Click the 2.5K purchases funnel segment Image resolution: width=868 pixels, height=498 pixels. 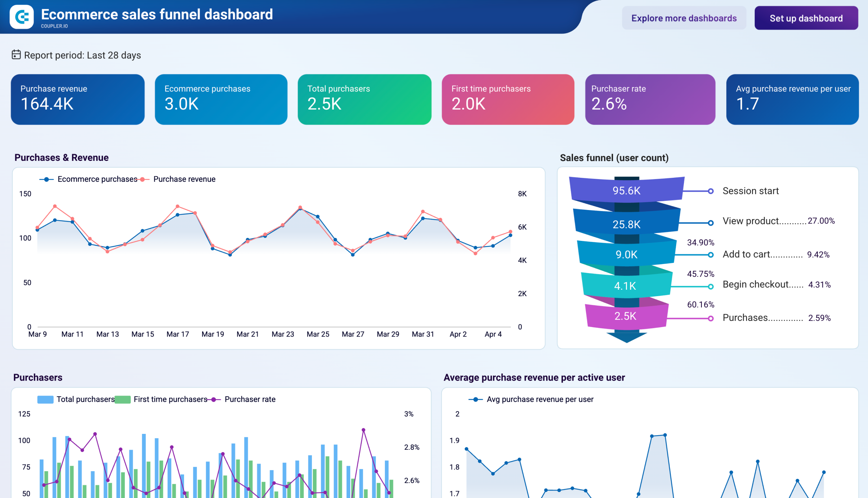[626, 317]
